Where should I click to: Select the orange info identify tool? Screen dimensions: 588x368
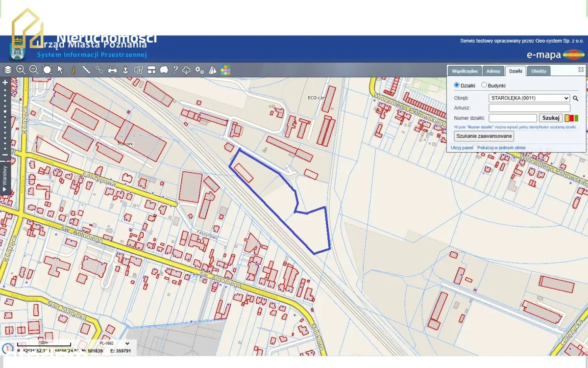pos(73,70)
